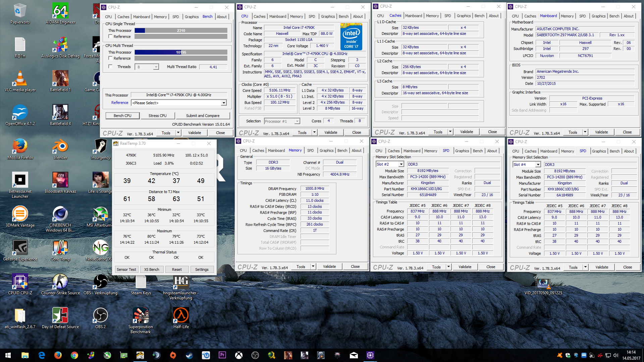The height and width of the screenshot is (362, 644).
Task: Open Steam Keys text file icon
Action: click(141, 285)
